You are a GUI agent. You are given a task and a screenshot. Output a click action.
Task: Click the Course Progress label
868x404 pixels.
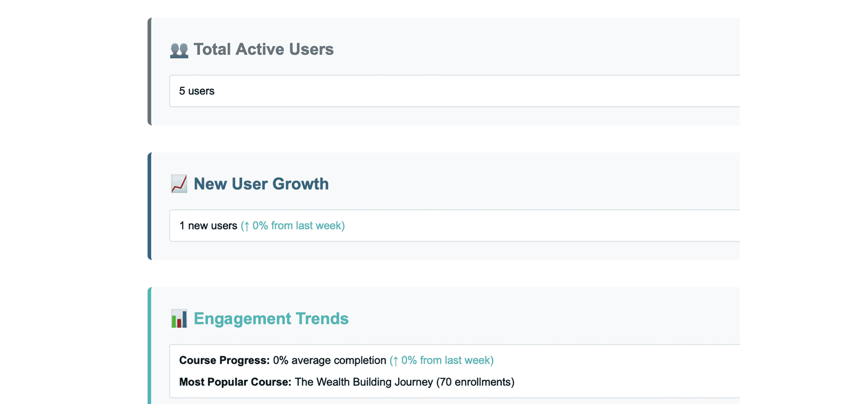[x=224, y=360]
